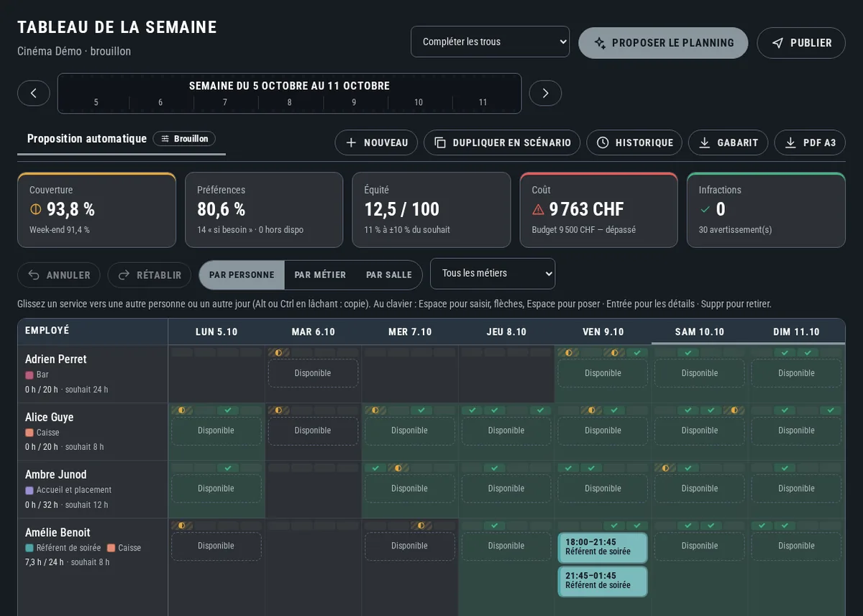The height and width of the screenshot is (616, 863).
Task: Click Dupliquer en scénario
Action: pyautogui.click(x=502, y=142)
